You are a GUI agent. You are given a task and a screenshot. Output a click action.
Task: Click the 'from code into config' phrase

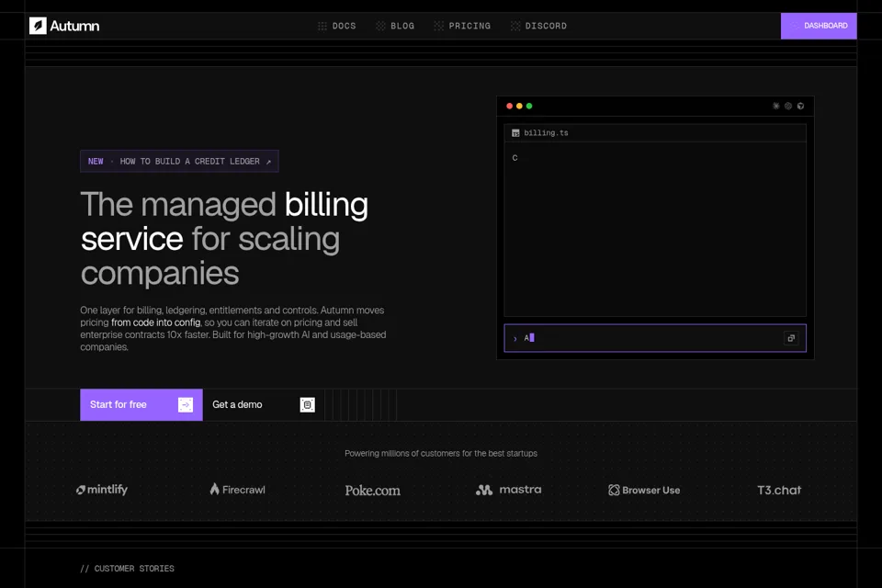tap(156, 322)
